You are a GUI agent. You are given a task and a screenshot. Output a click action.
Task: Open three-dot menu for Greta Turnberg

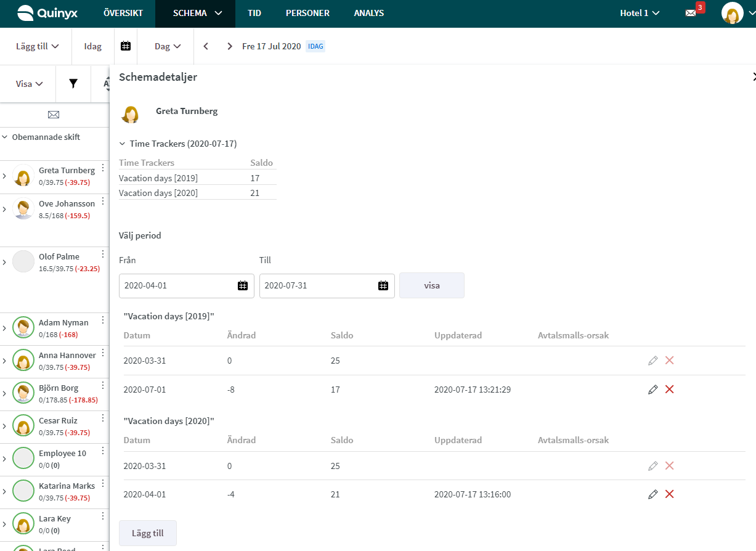[103, 168]
